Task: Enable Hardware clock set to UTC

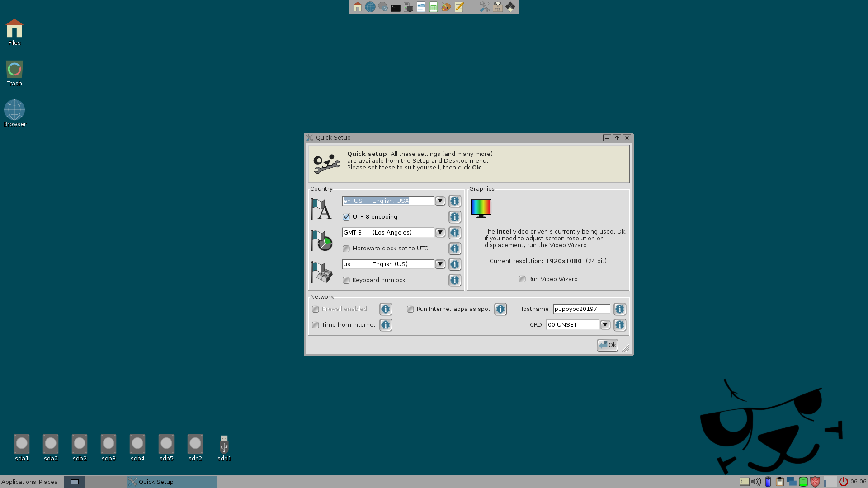Action: pos(346,249)
